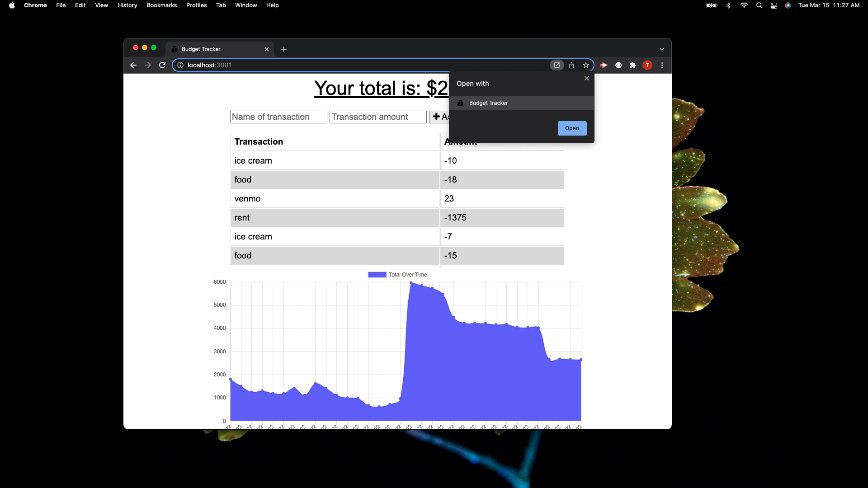Expand the tab search chevron
This screenshot has width=868, height=488.
click(661, 49)
